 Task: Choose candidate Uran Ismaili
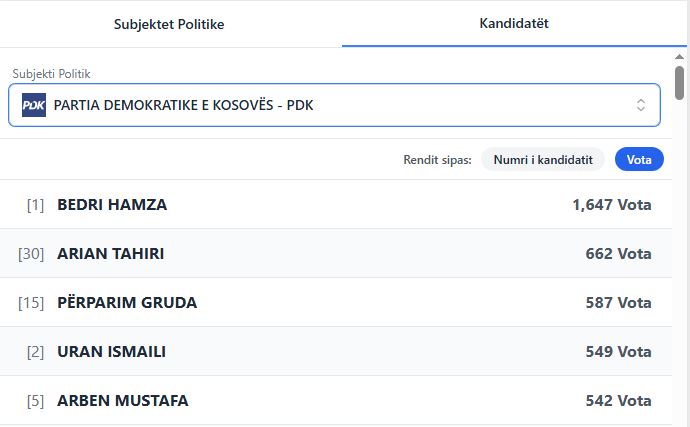pos(111,351)
